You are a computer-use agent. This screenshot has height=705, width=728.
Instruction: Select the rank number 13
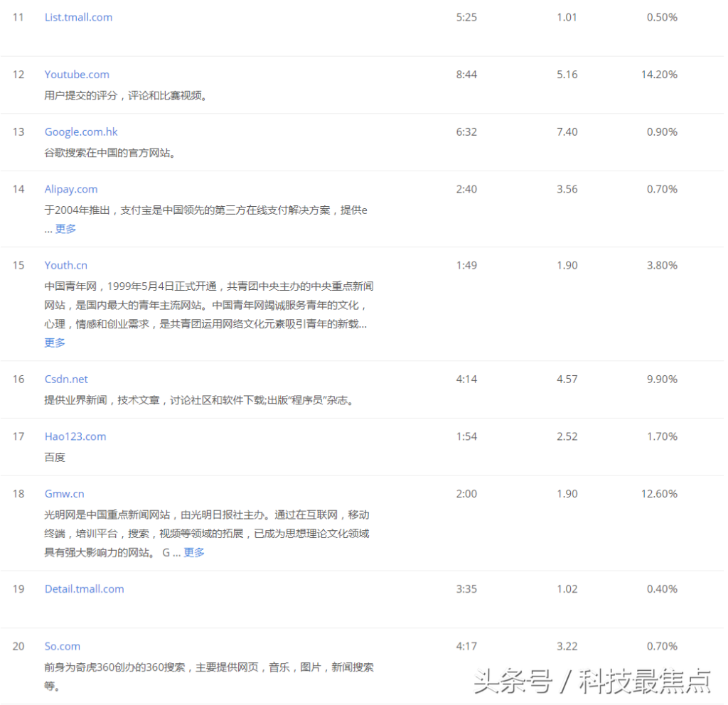(x=18, y=131)
